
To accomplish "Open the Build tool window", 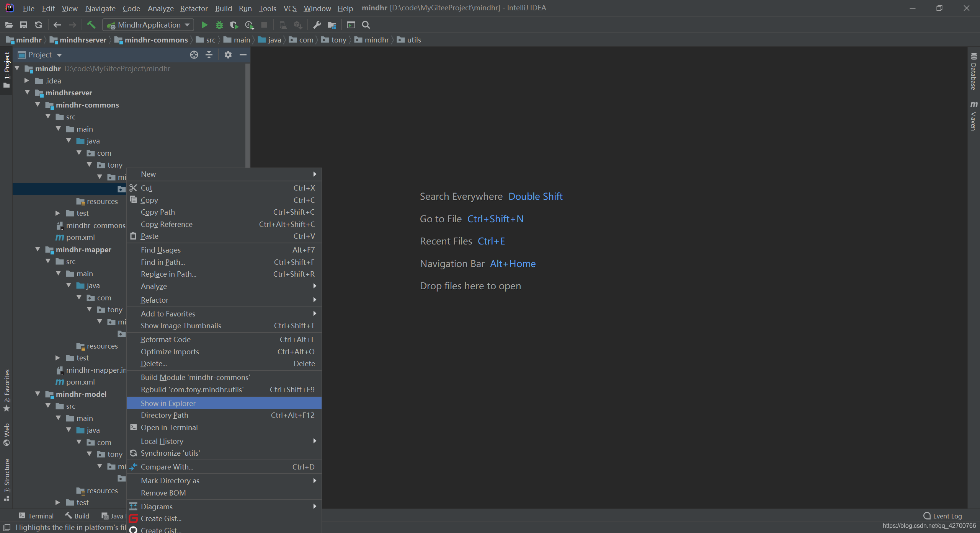I will coord(77,516).
